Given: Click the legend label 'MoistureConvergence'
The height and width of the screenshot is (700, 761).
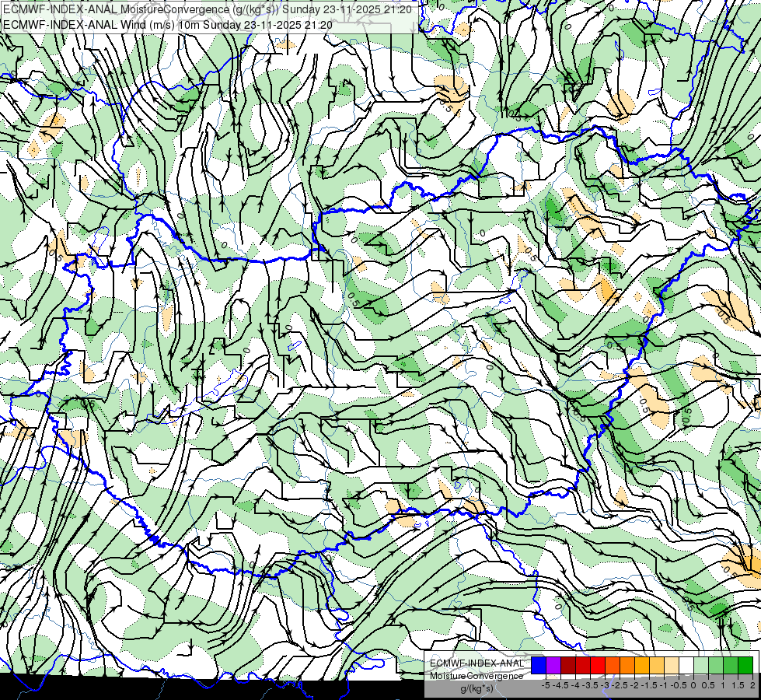Looking at the screenshot, I should (476, 676).
